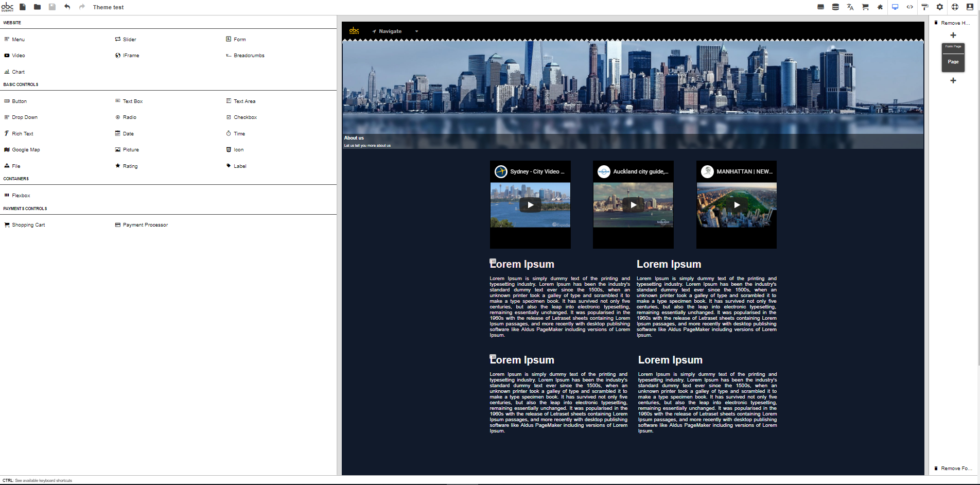Screen dimensions: 980x485
Task: Select the Menu control
Action: click(x=14, y=39)
